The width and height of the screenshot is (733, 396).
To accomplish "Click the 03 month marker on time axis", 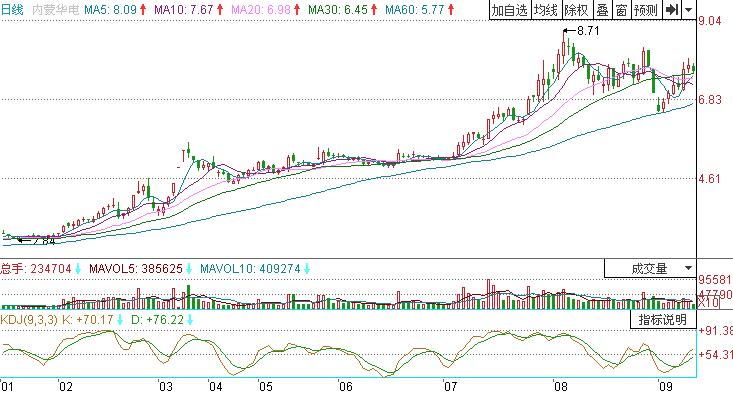I will (x=165, y=386).
